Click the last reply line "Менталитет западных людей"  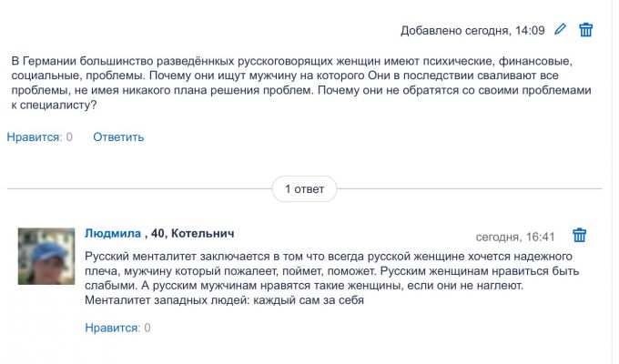click(x=224, y=300)
